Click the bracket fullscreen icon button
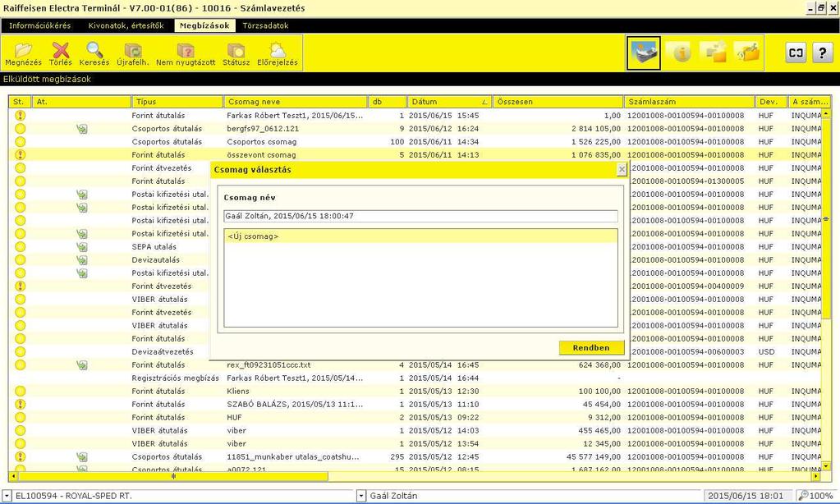The width and height of the screenshot is (840, 504). coord(796,53)
